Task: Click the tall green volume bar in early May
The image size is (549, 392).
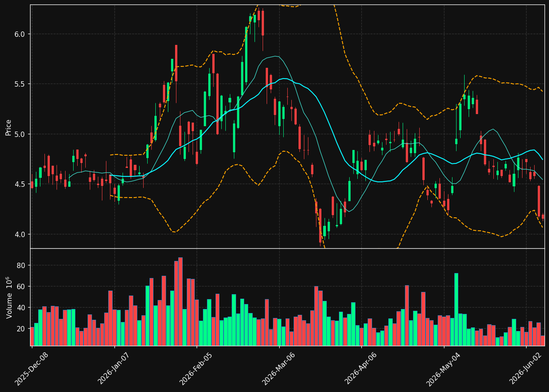Action: pos(456,309)
